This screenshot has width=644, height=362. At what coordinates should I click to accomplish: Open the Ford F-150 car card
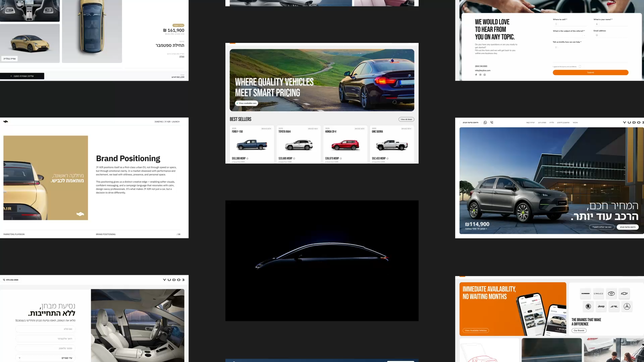252,145
